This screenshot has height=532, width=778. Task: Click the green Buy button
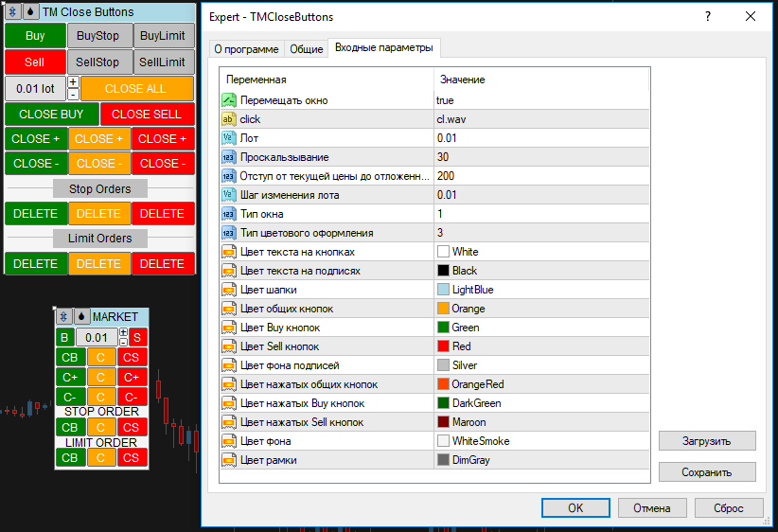pyautogui.click(x=35, y=36)
